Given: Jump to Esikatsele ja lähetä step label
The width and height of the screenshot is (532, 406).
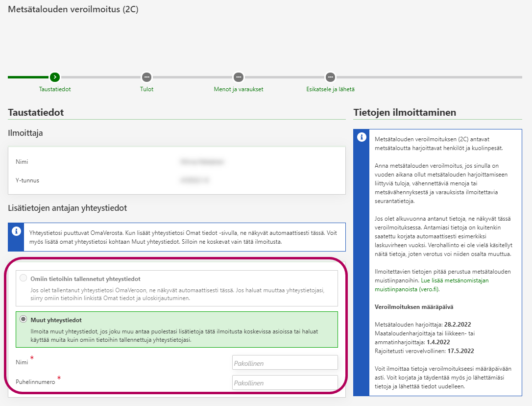Looking at the screenshot, I should 330,89.
